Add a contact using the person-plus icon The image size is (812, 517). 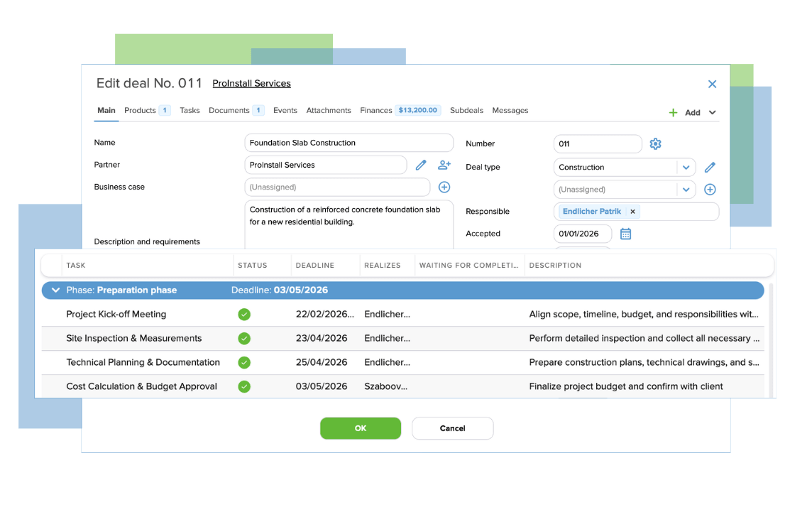[444, 165]
